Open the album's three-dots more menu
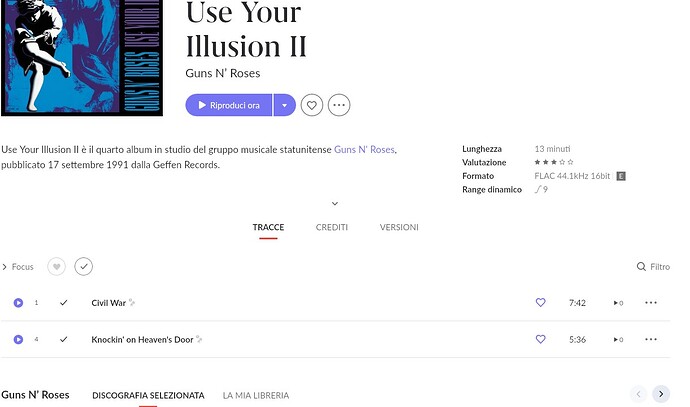The height and width of the screenshot is (407, 690). click(x=339, y=105)
